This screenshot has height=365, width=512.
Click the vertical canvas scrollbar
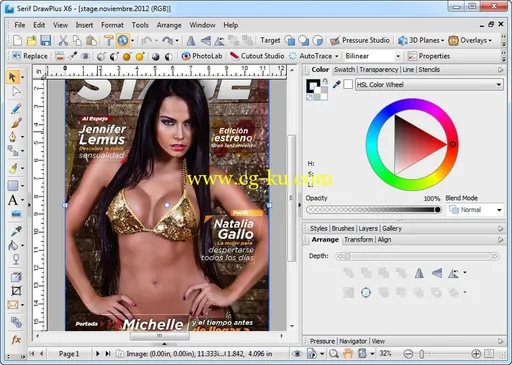point(292,198)
